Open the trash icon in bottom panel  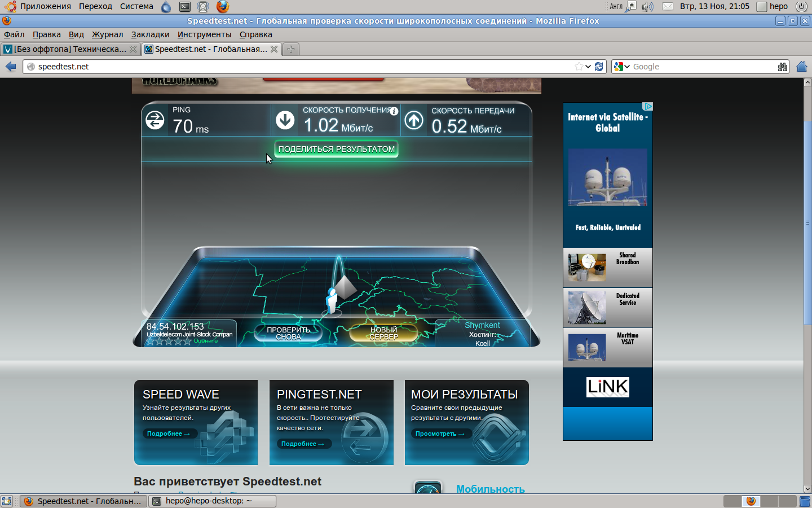coord(805,501)
